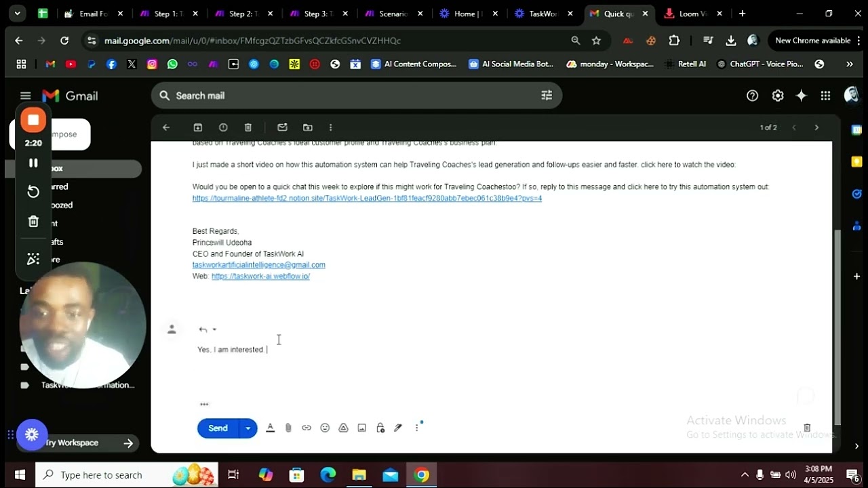
Task: Show more bookmarks chevron
Action: point(850,64)
